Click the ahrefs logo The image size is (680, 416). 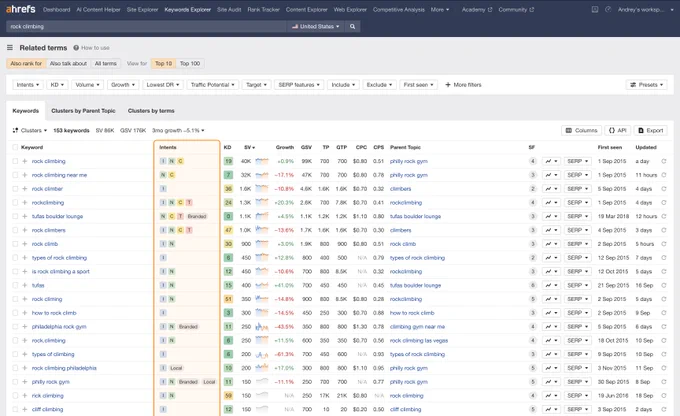pos(20,9)
